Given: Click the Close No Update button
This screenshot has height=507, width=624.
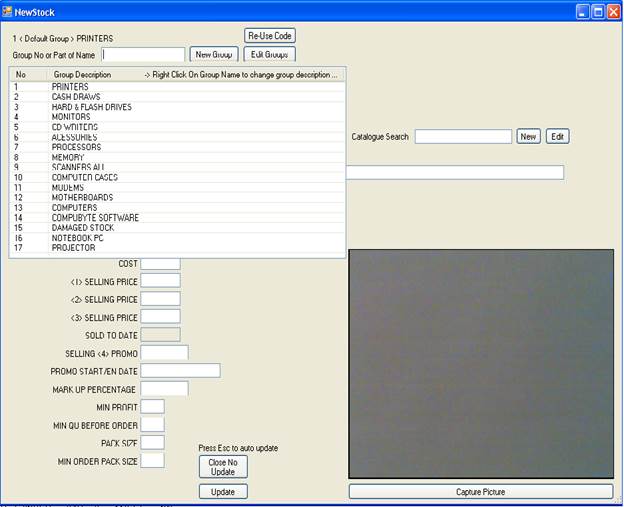Looking at the screenshot, I should 223,467.
